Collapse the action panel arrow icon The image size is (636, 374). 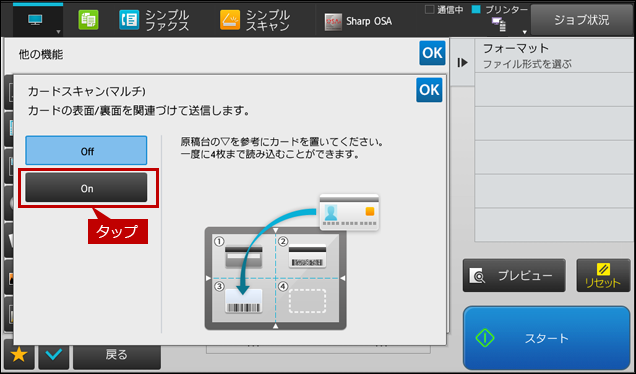(x=462, y=62)
